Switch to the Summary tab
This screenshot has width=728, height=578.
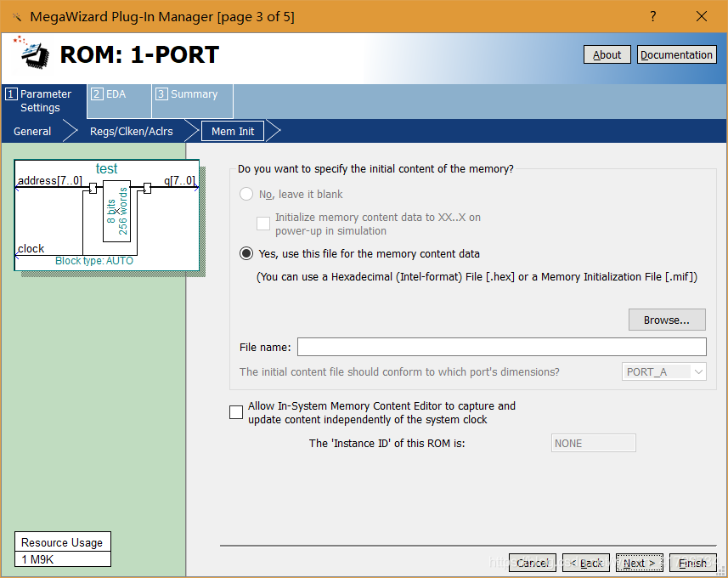click(192, 101)
